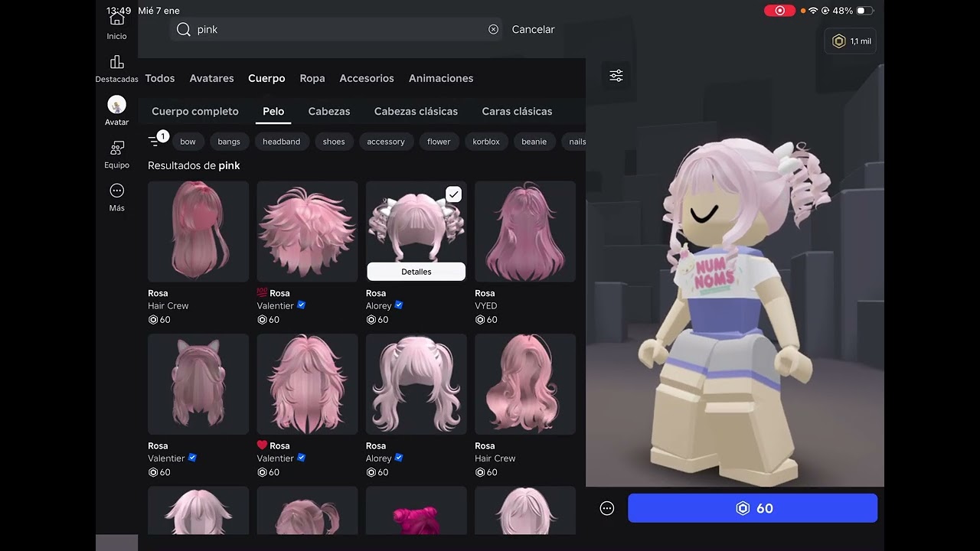Open the filter list icon with badge 1
This screenshot has width=980, height=551.
point(157,140)
